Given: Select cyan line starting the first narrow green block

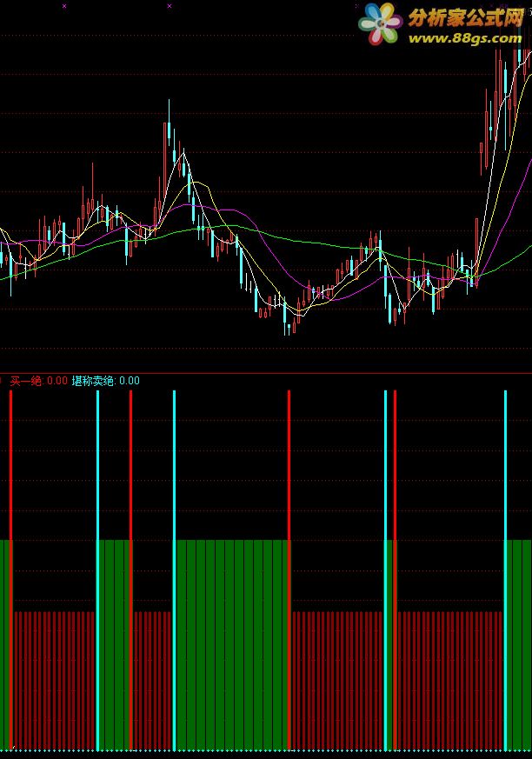Looking at the screenshot, I should [x=97, y=570].
